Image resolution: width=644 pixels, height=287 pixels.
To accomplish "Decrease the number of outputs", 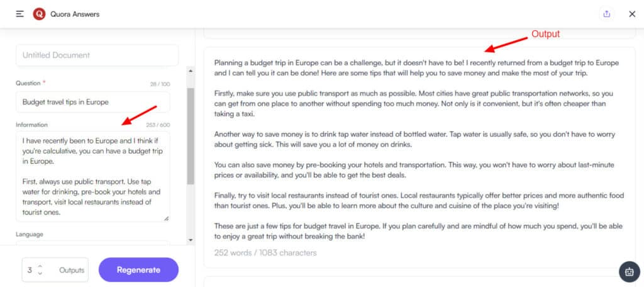I will 40,274.
